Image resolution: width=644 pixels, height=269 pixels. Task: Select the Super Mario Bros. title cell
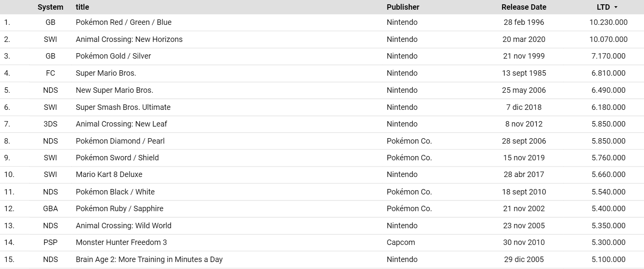point(106,73)
